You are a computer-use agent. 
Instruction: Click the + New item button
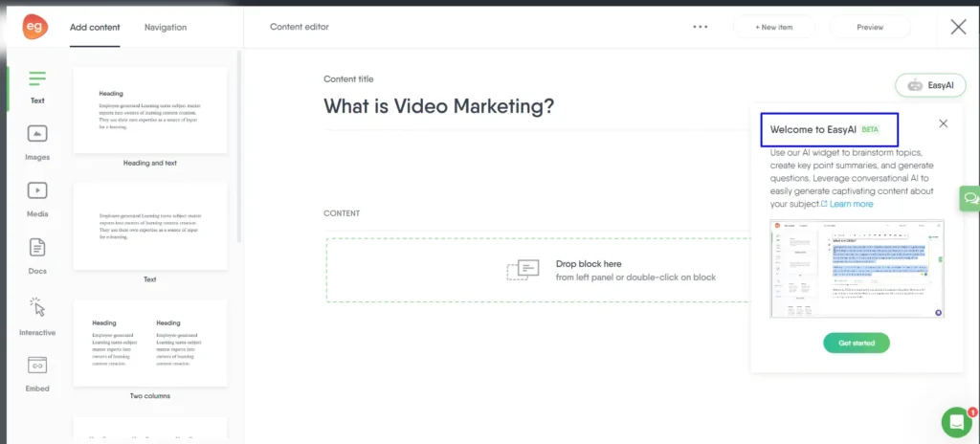[x=773, y=27]
